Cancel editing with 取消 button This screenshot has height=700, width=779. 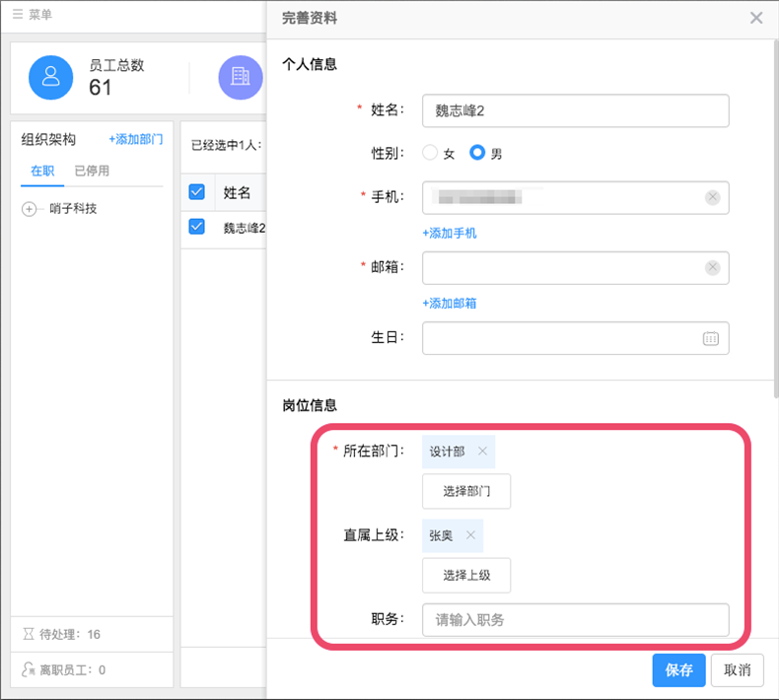coord(737,670)
